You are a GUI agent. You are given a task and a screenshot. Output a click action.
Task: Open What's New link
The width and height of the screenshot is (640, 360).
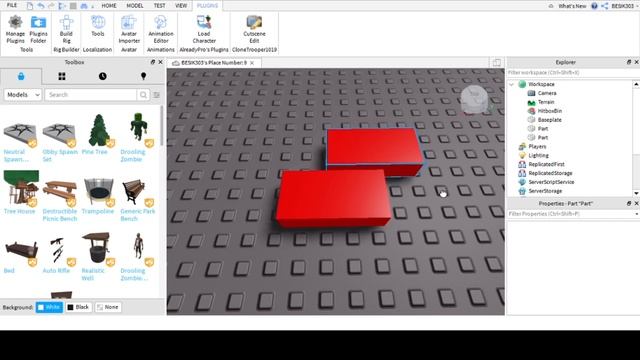572,6
